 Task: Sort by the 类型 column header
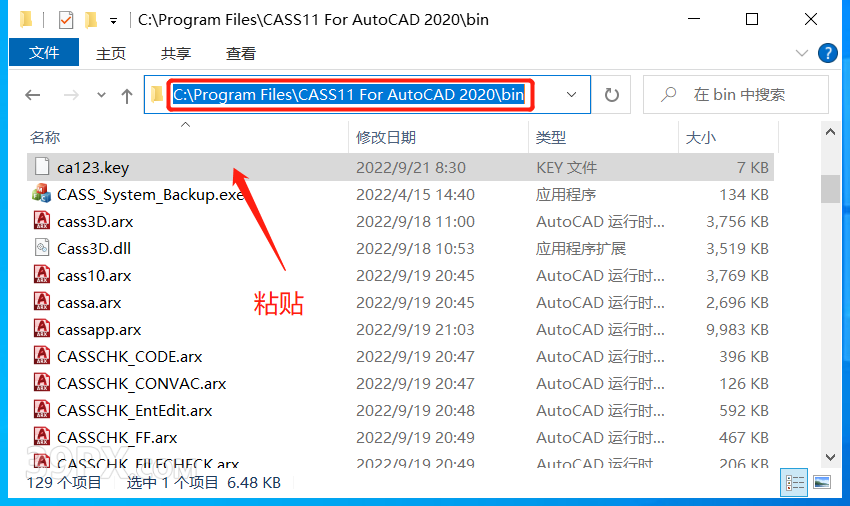click(x=551, y=138)
